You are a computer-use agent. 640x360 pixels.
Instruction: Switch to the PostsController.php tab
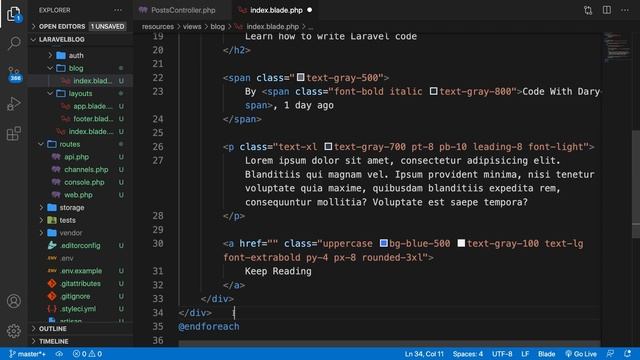pyautogui.click(x=183, y=10)
